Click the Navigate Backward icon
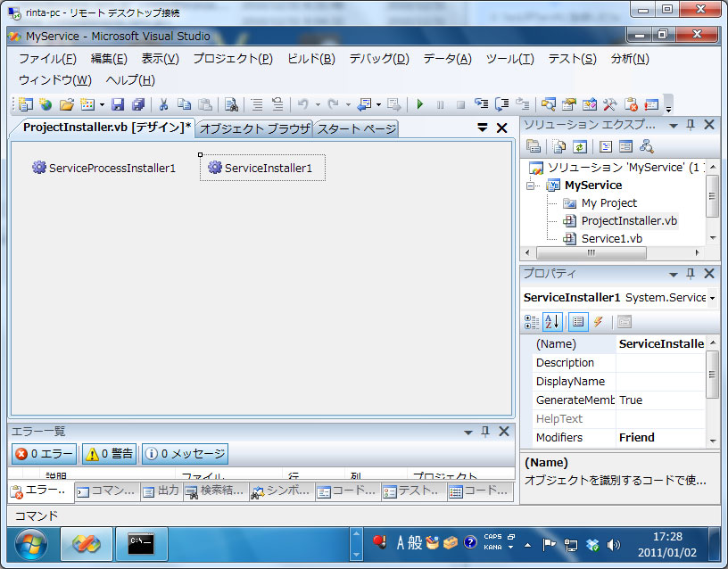 coord(365,104)
